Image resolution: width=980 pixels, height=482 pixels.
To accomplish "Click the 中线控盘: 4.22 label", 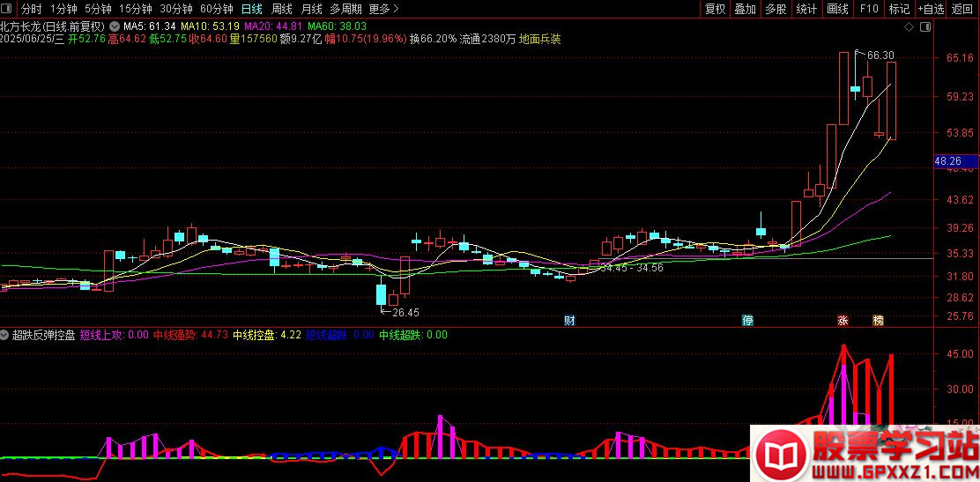I will tap(268, 335).
